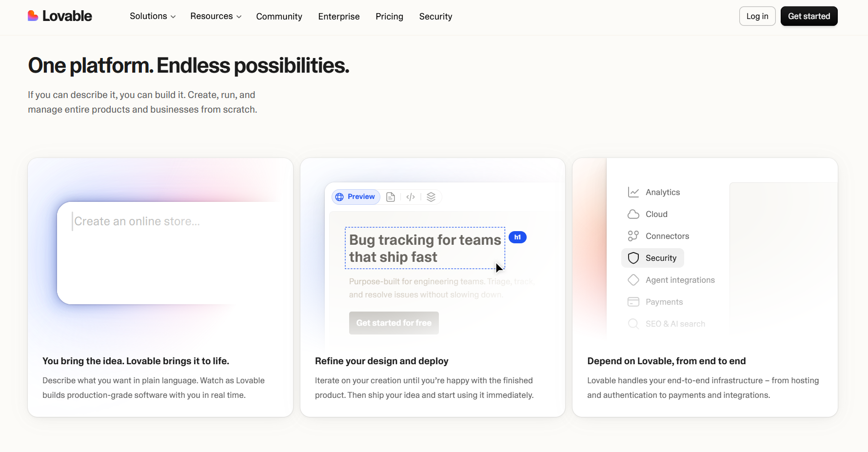Select the Preview tab with globe icon

click(356, 197)
